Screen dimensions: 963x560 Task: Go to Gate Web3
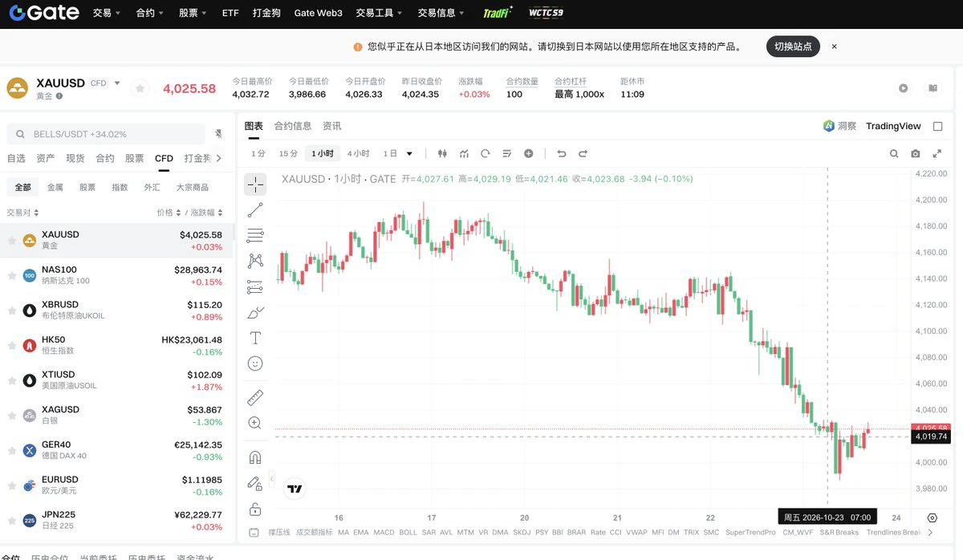pos(318,13)
